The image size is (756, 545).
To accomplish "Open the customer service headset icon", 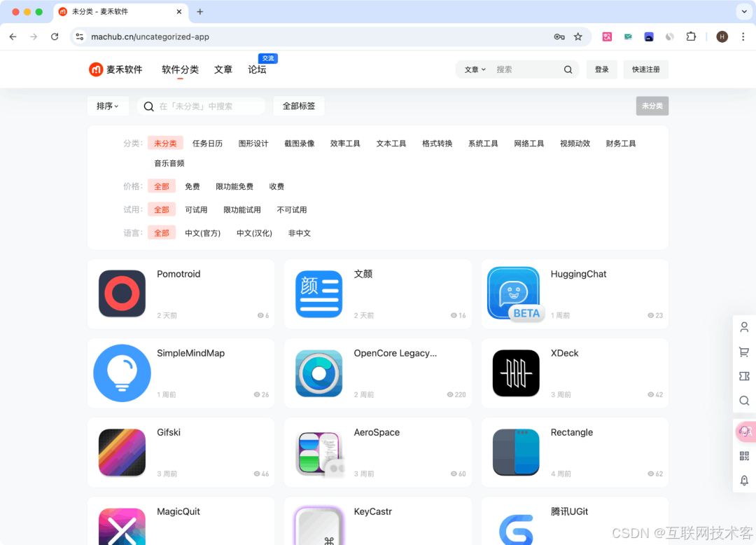I will pos(745,432).
